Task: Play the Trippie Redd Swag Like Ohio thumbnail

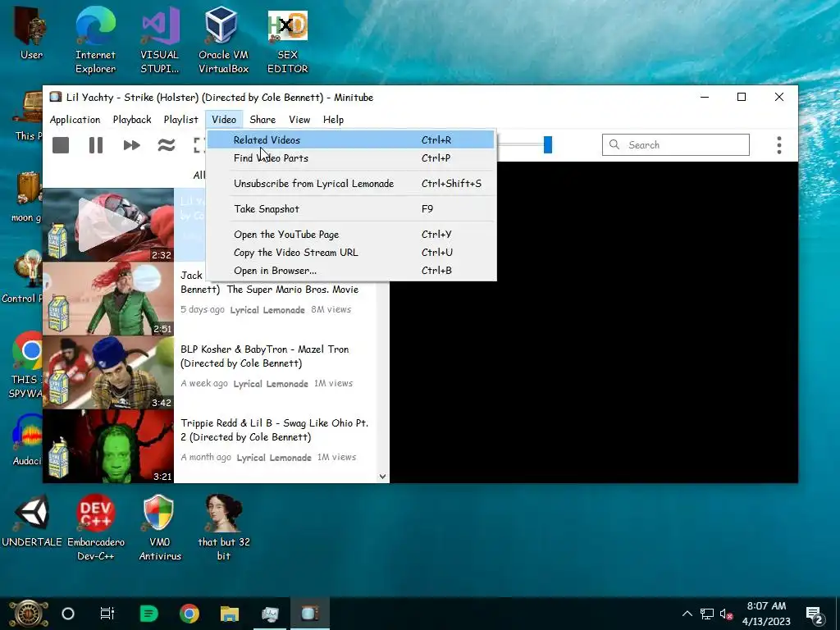Action: 108,446
